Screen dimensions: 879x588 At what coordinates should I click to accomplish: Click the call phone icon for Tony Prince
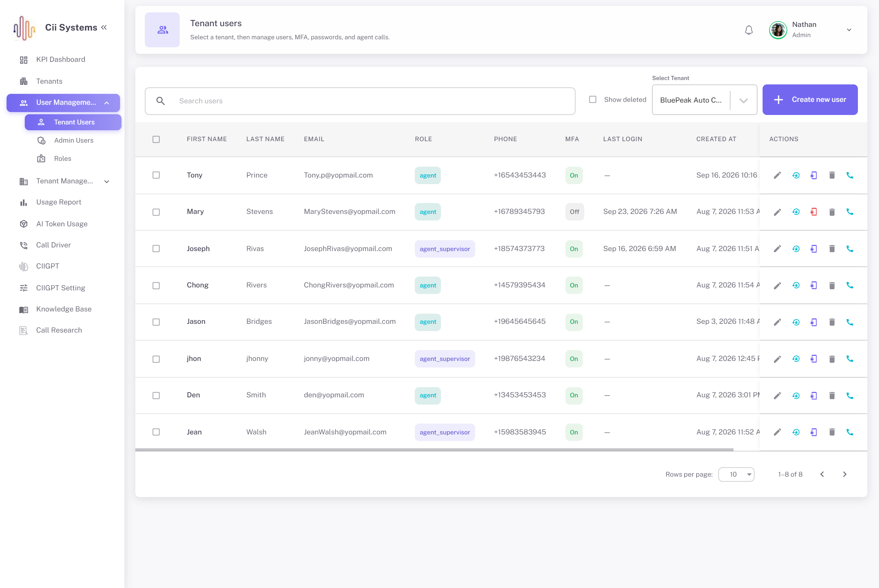[850, 175]
